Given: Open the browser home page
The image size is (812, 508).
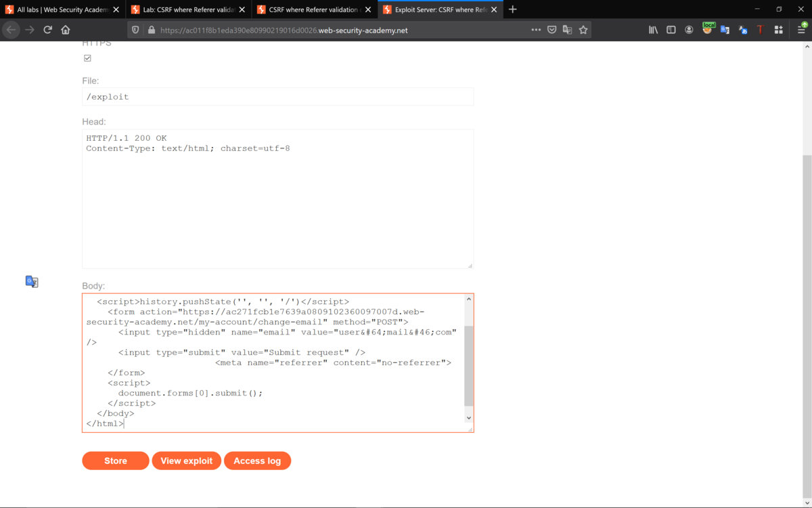Looking at the screenshot, I should point(66,30).
